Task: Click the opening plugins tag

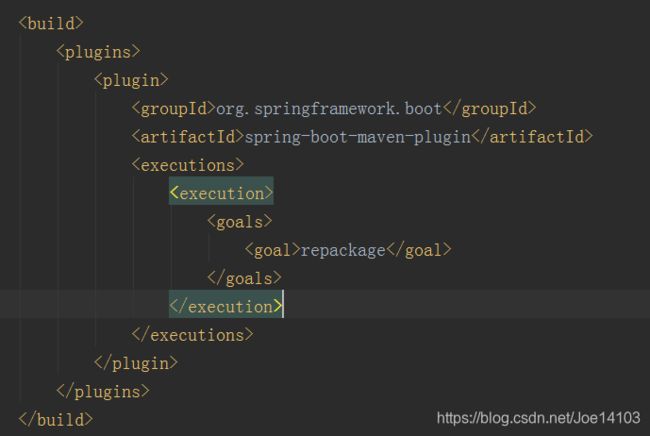Action: pos(98,52)
